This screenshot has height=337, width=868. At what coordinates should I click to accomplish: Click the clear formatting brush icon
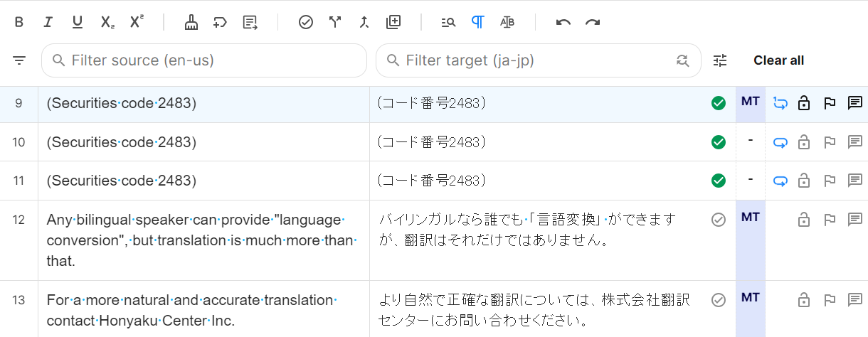pyautogui.click(x=191, y=22)
